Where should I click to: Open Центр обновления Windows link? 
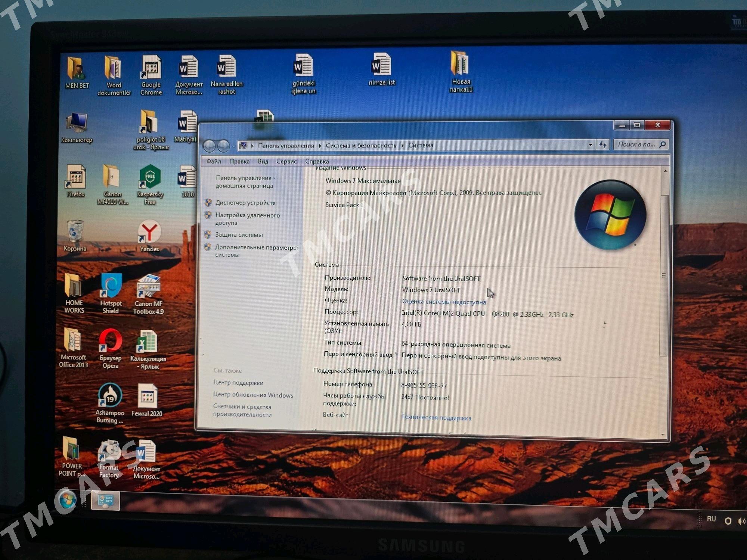(253, 395)
